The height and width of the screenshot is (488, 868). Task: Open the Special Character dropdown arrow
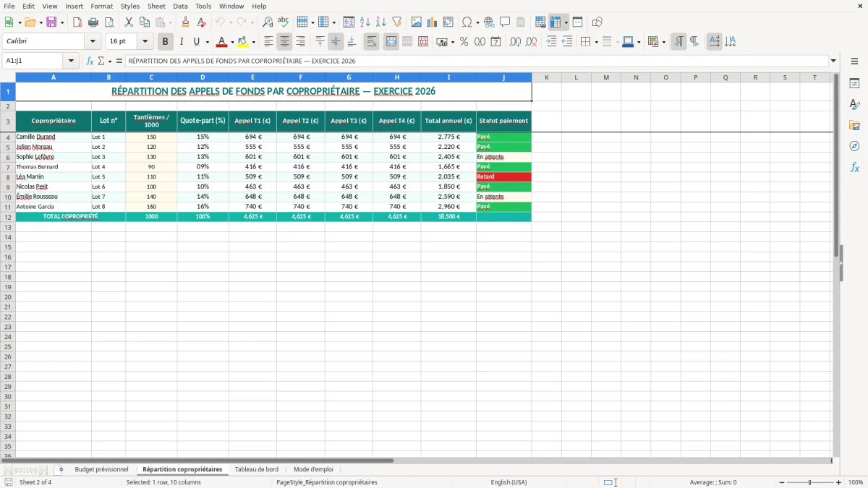(477, 22)
